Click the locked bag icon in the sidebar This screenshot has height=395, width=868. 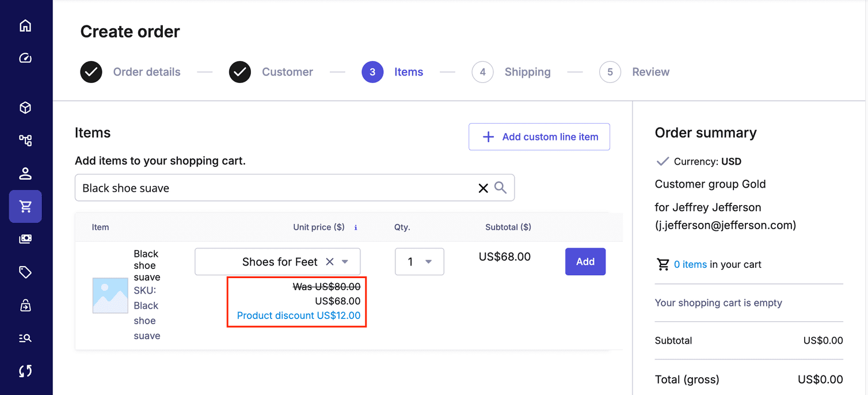pyautogui.click(x=25, y=305)
